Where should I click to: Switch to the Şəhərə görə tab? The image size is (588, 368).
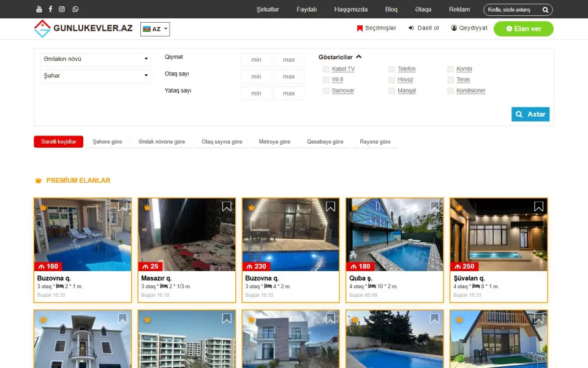coord(108,142)
